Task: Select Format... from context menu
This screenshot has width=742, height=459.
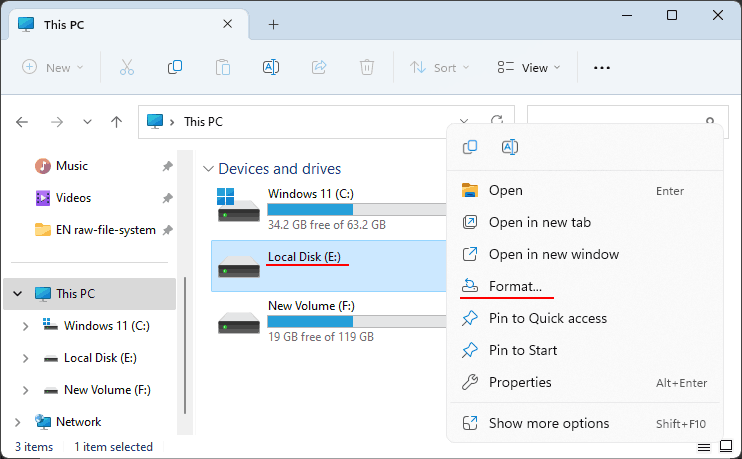Action: point(515,286)
